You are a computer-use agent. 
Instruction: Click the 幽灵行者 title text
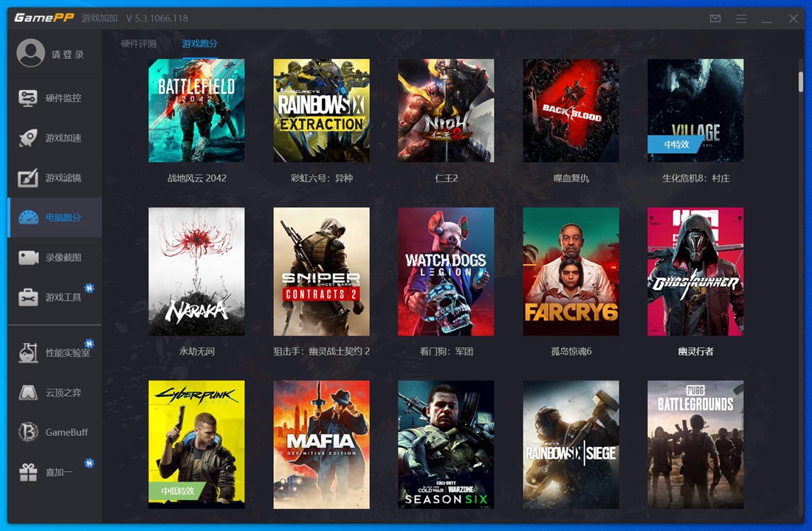695,351
